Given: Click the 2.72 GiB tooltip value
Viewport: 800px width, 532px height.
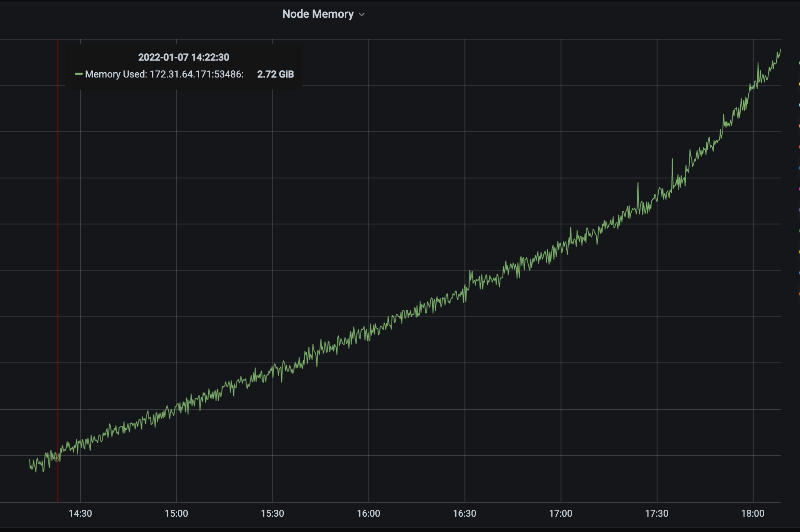Looking at the screenshot, I should (x=275, y=74).
